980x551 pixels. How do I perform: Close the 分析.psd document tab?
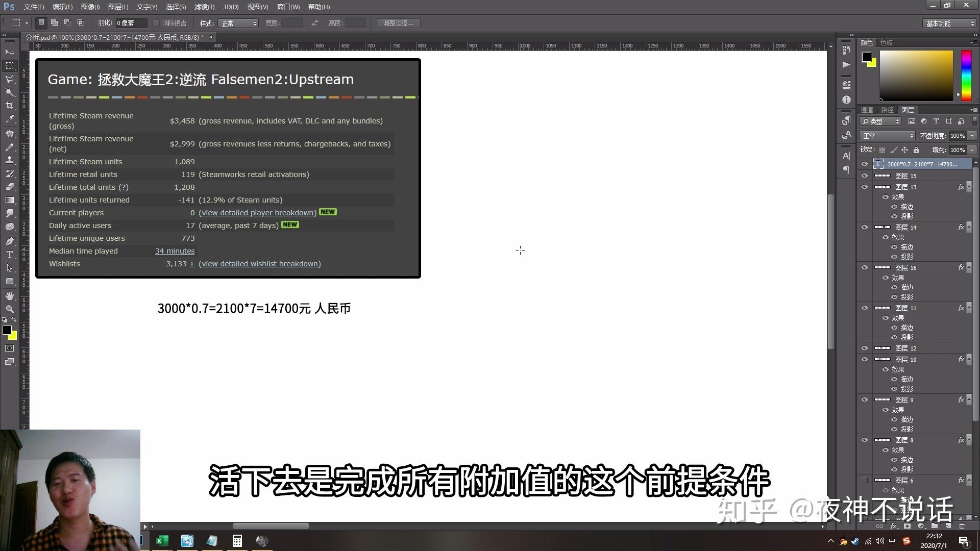click(x=211, y=37)
